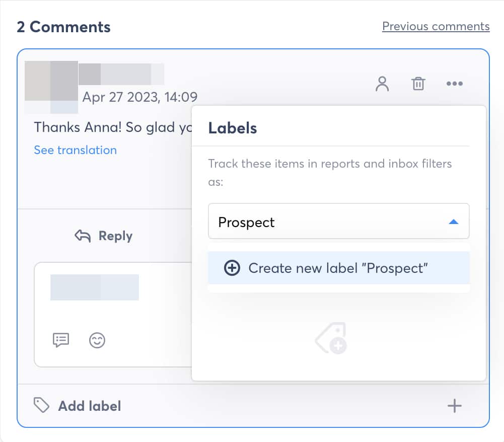Click the reply arrow icon
Screen dimensions: 504x442
pos(83,236)
